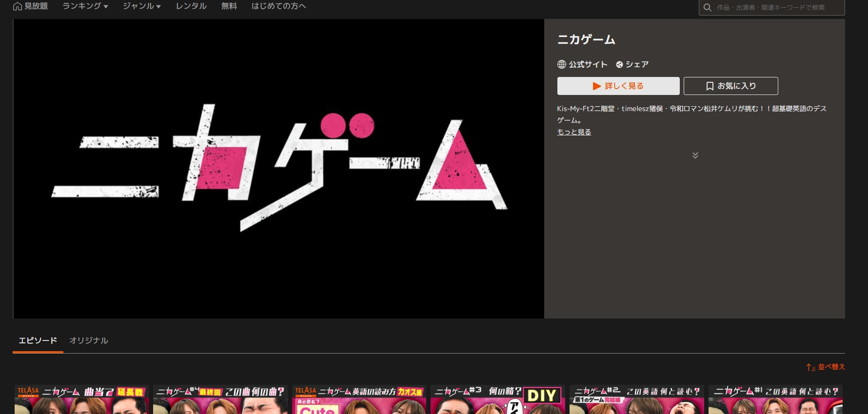Open the 公式サイト globe link
The width and height of the screenshot is (868, 414).
pyautogui.click(x=582, y=64)
